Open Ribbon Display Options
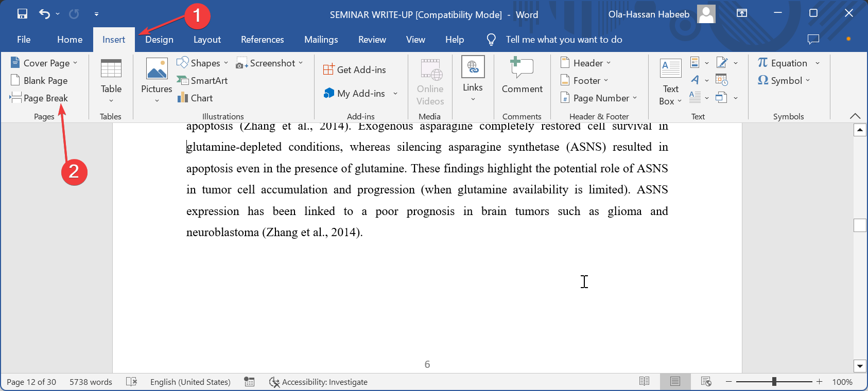This screenshot has height=391, width=868. point(742,13)
